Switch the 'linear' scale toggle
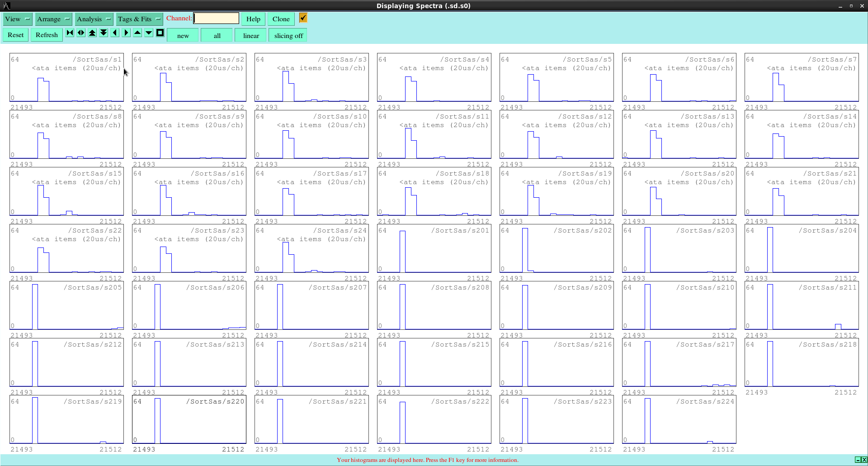 tap(251, 35)
